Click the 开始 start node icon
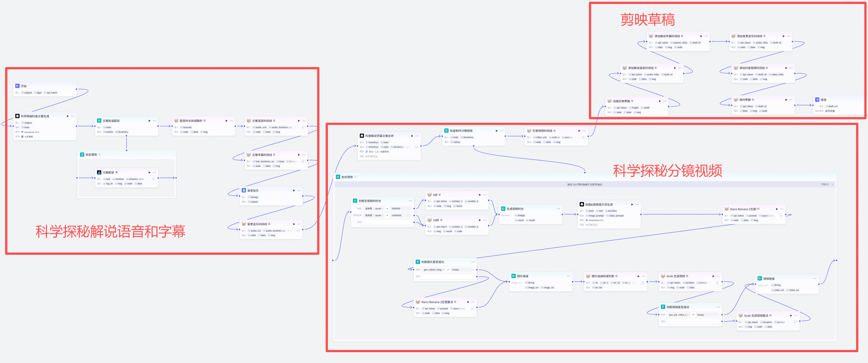868x363 pixels. (17, 86)
